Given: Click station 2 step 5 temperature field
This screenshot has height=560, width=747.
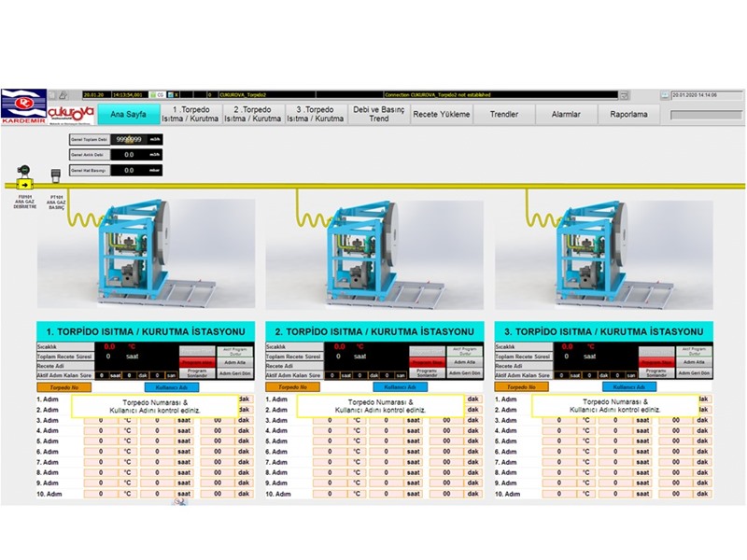Looking at the screenshot, I should click(x=330, y=441).
